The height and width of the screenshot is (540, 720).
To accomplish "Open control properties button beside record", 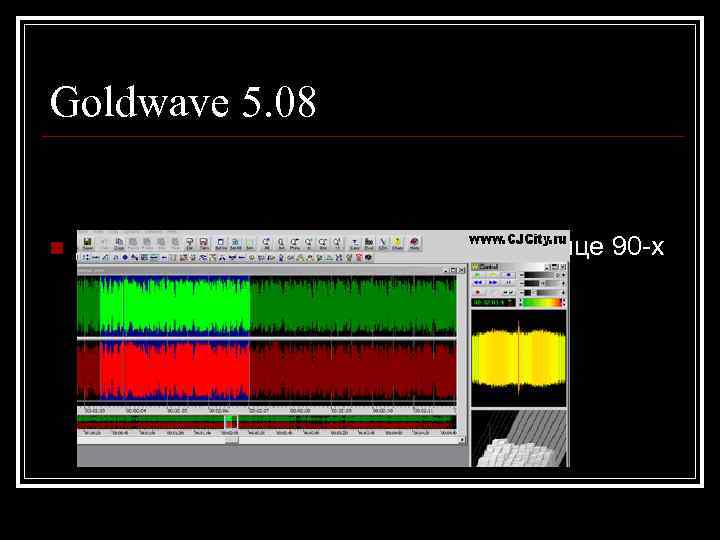I will tap(508, 292).
